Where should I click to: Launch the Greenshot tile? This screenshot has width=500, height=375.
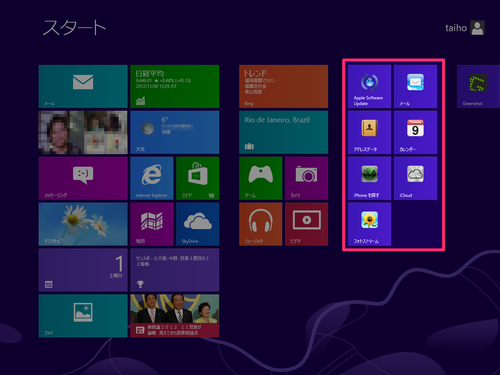tap(478, 86)
